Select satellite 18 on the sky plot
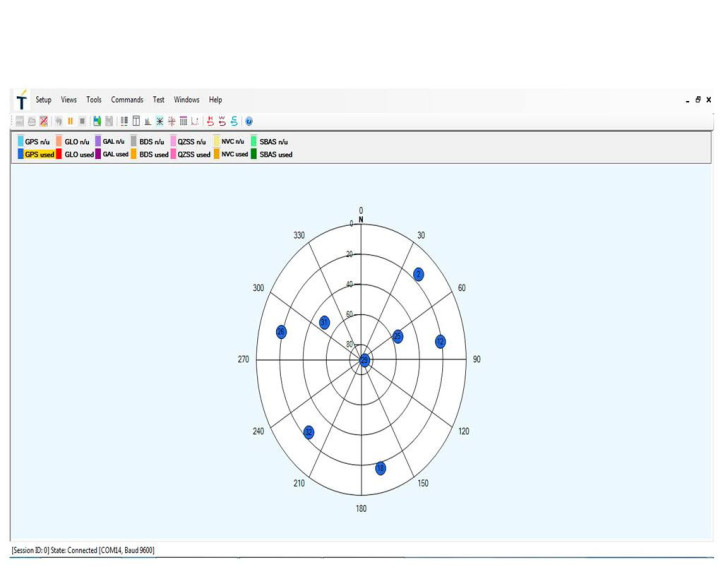This screenshot has height=584, width=723. 380,468
